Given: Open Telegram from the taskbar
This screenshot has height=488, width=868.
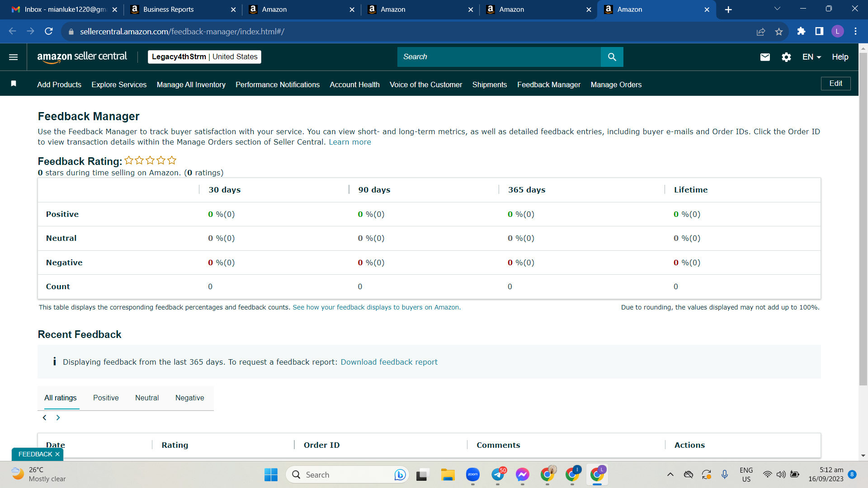Looking at the screenshot, I should pyautogui.click(x=498, y=474).
